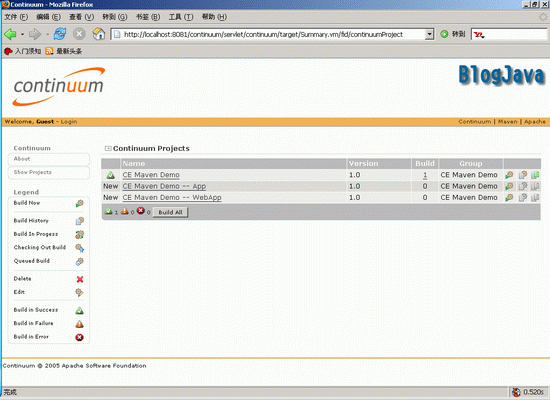Viewport: 550px width, 400px height.
Task: Click the Build In Progress legend icon
Action: 80,234
